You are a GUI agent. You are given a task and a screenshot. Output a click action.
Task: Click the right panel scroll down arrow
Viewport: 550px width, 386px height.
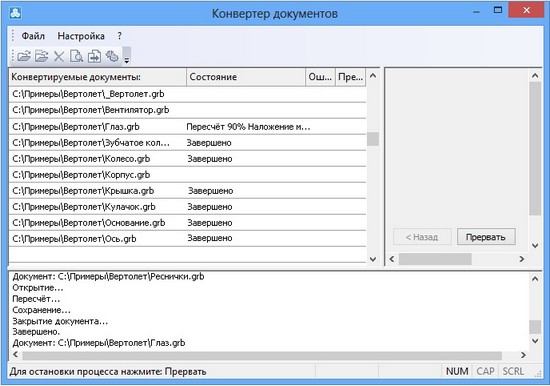pyautogui.click(x=535, y=245)
